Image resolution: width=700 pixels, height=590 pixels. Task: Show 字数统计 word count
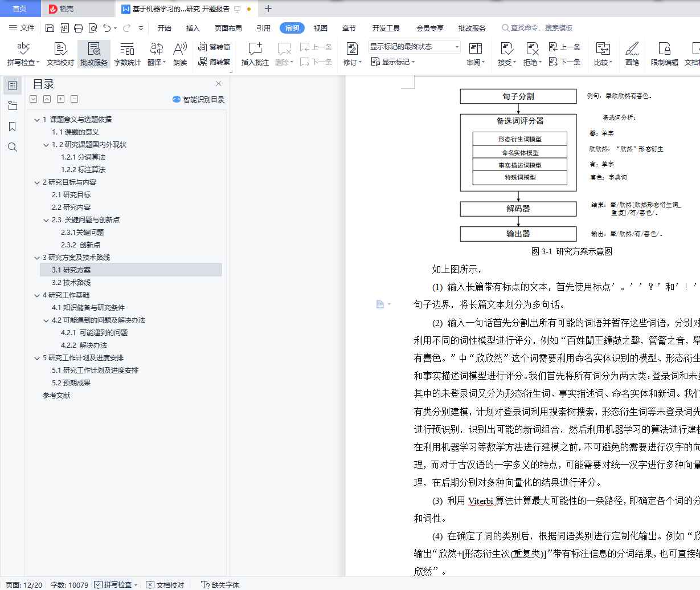[x=127, y=54]
